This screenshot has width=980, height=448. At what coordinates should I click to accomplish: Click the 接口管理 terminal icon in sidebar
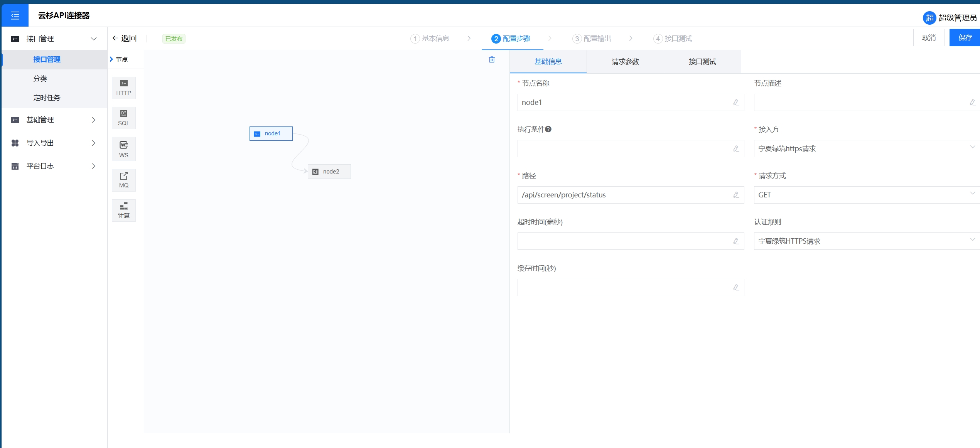pyautogui.click(x=15, y=39)
